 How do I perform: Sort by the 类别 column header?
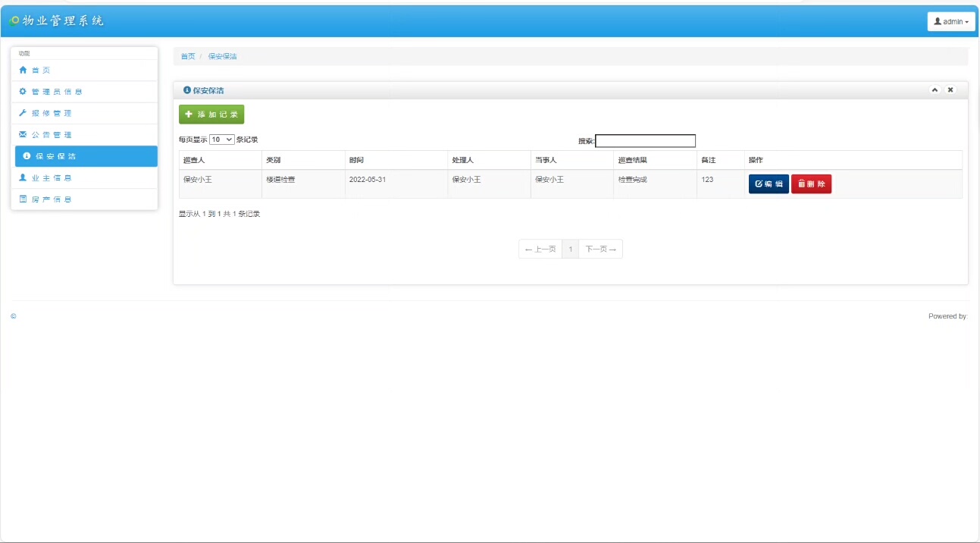click(303, 160)
